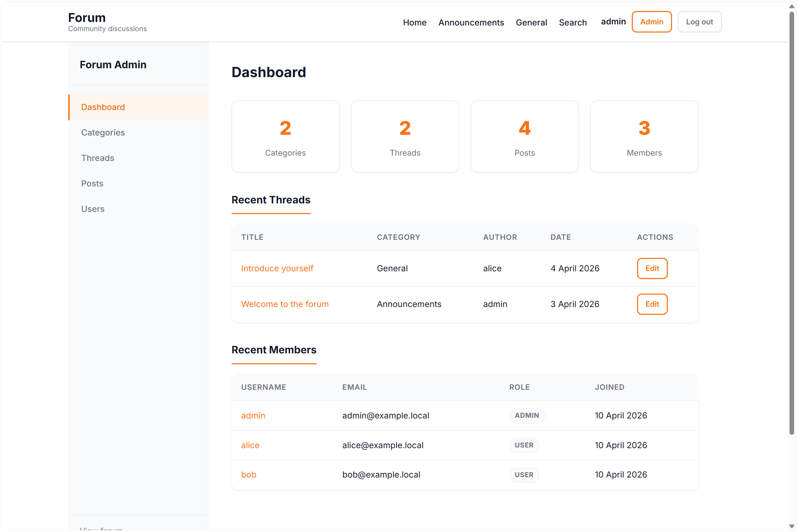Open the Users admin section

pos(93,209)
